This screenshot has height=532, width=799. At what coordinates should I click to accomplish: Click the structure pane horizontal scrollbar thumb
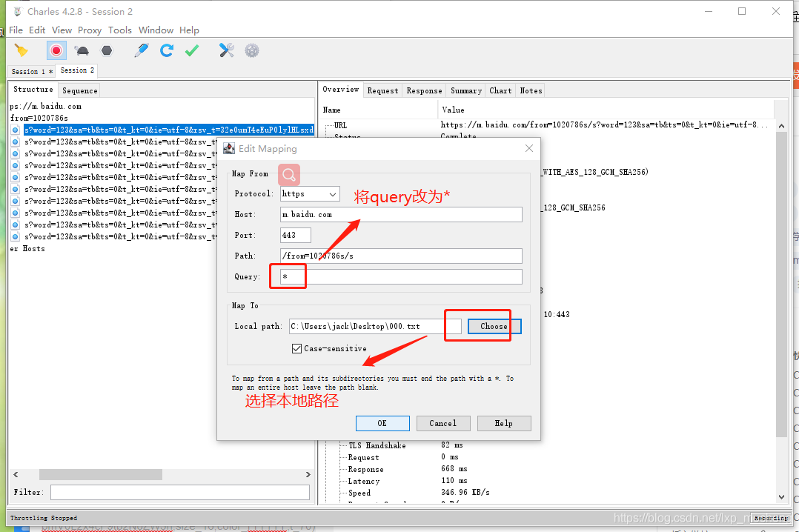[100, 474]
